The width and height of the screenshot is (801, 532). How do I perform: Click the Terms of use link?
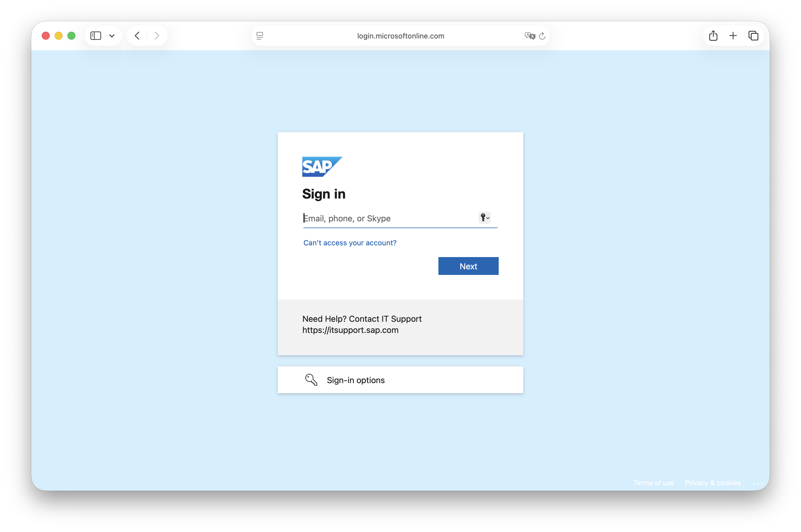click(x=654, y=483)
